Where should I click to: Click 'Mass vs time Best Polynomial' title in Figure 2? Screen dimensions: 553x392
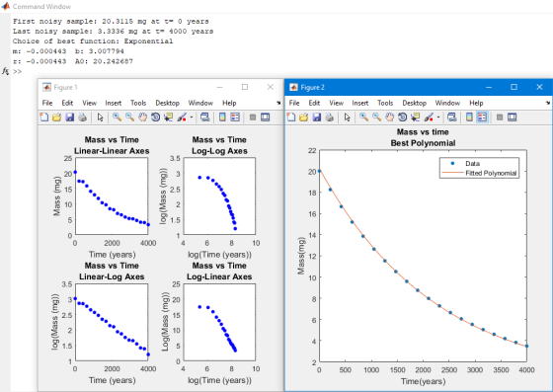tap(423, 137)
